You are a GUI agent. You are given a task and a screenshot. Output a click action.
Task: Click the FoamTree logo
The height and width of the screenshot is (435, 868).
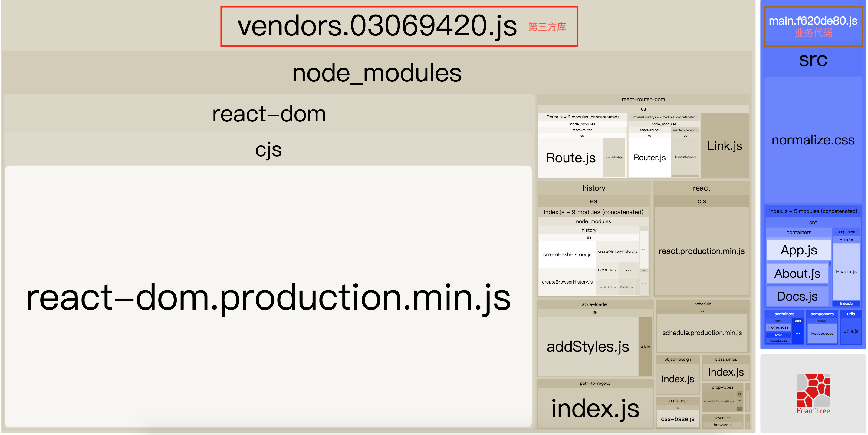(813, 393)
